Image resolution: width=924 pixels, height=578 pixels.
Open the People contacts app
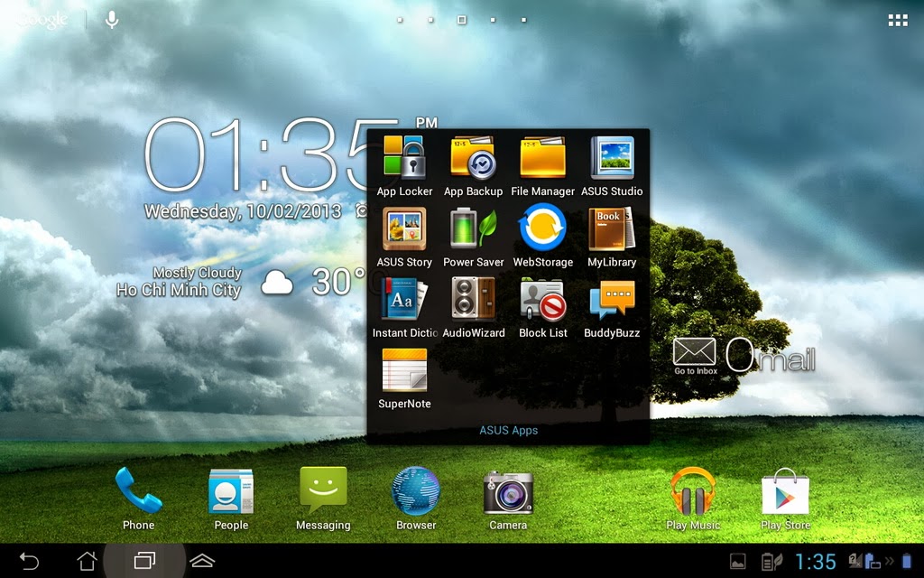point(231,492)
